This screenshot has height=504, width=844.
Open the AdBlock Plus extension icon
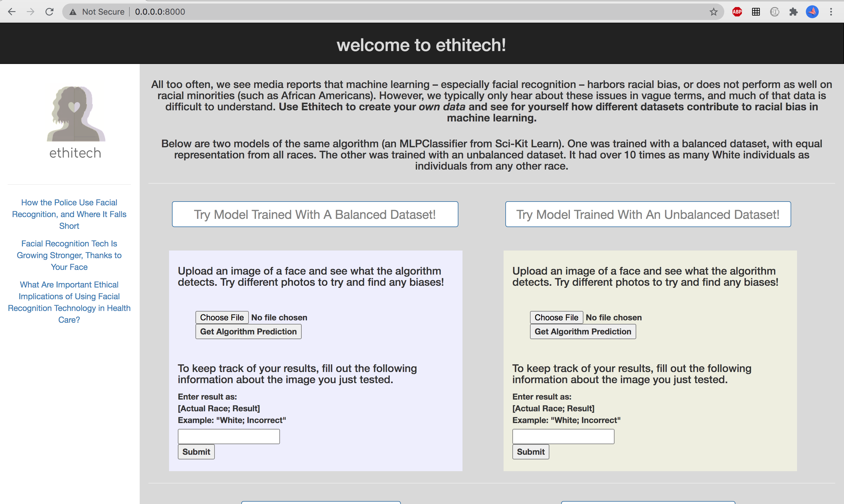coord(737,12)
